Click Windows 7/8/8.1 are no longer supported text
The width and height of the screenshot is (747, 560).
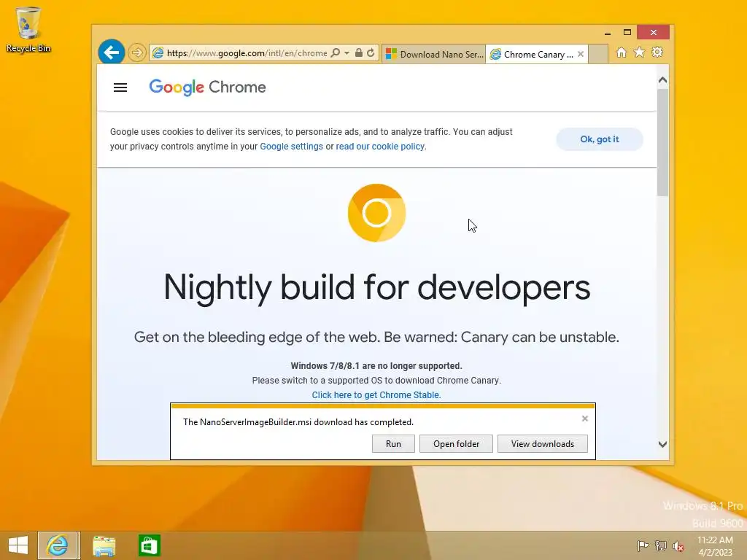[376, 366]
